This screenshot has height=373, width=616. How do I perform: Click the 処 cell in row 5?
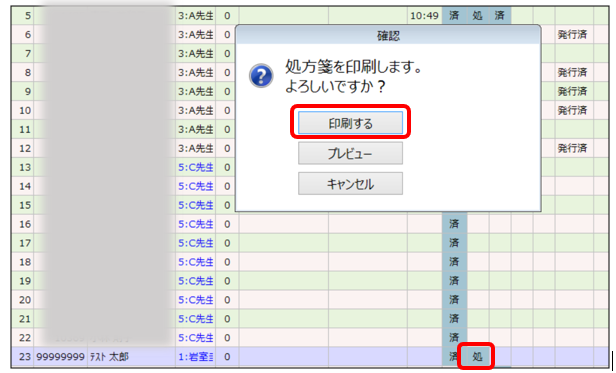[x=478, y=16]
